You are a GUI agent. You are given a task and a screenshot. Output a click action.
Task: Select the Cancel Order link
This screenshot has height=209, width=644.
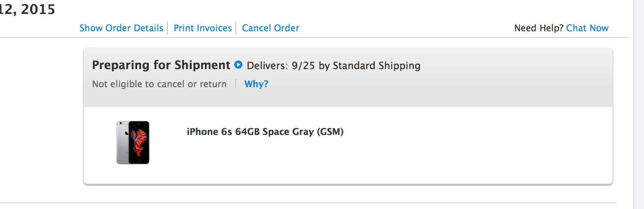270,28
